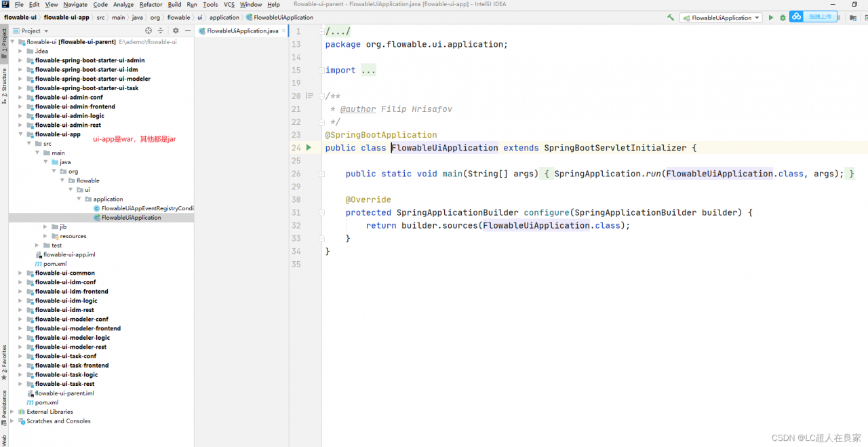Open the Analyze menu
Screen dimensions: 868x447
[x=123, y=5]
